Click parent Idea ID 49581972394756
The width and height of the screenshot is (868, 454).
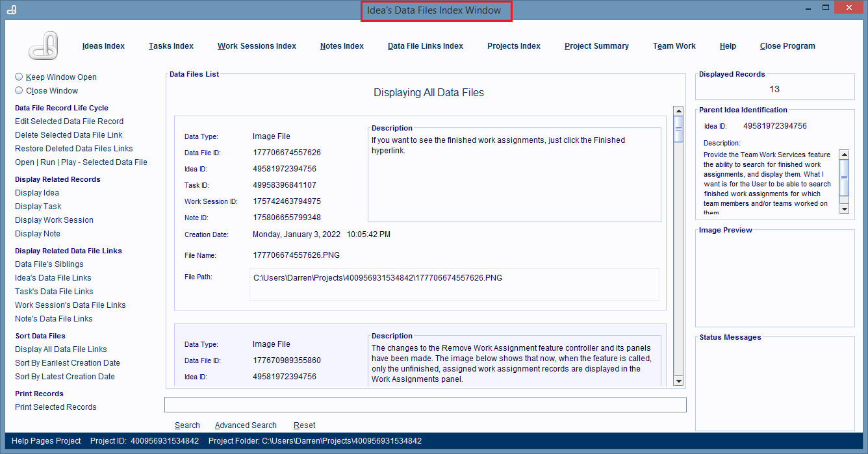[775, 126]
